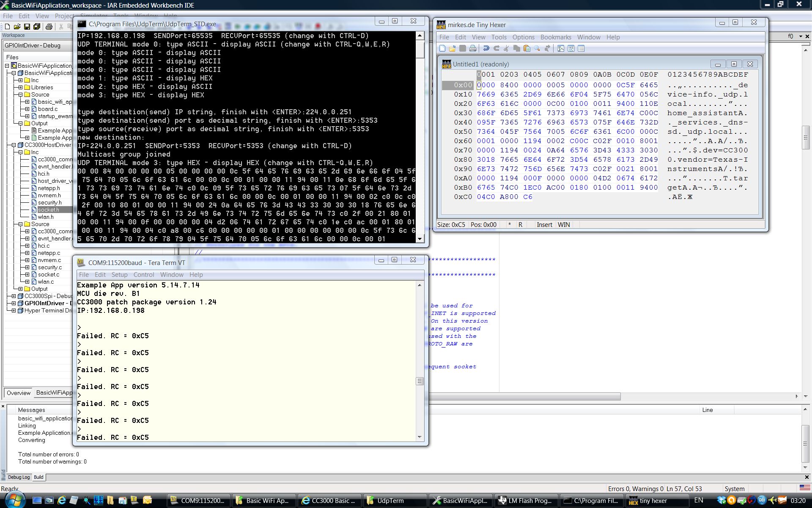Open Bookmarks menu in Tiny Hexer

[x=556, y=37]
